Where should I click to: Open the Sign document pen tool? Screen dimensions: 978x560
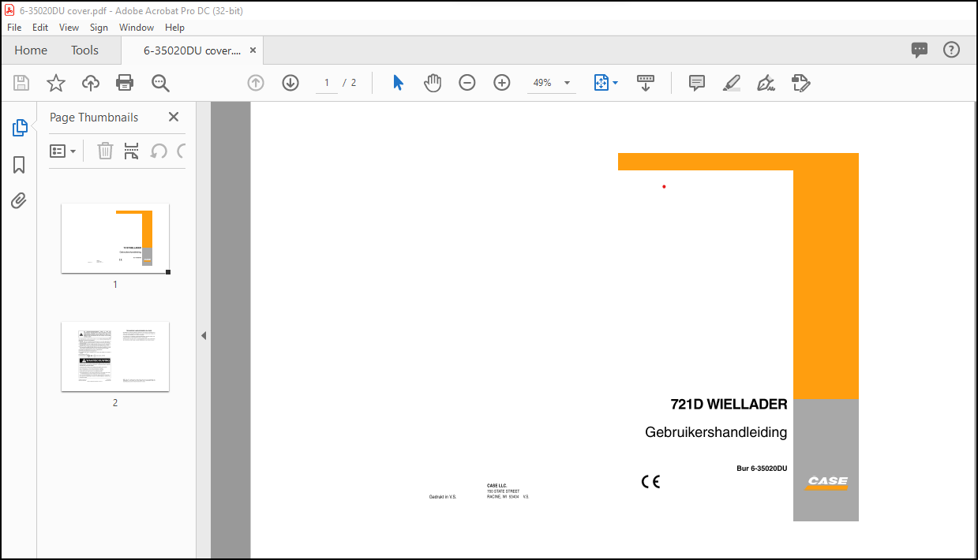click(x=766, y=83)
